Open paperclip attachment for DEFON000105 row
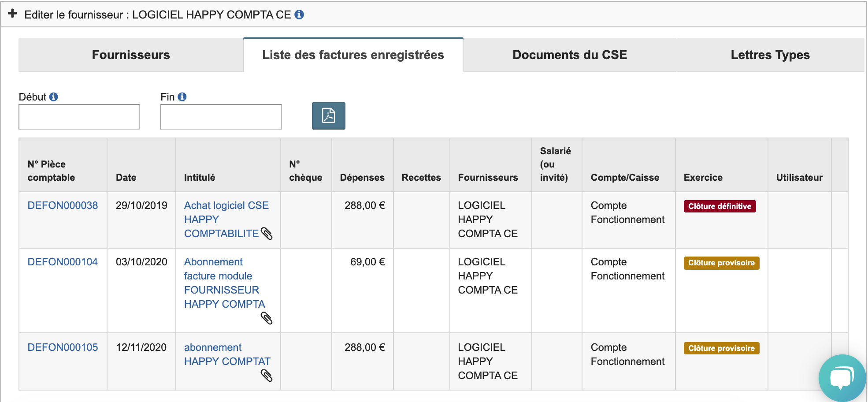Screen dimensions: 868x402 coord(267,376)
